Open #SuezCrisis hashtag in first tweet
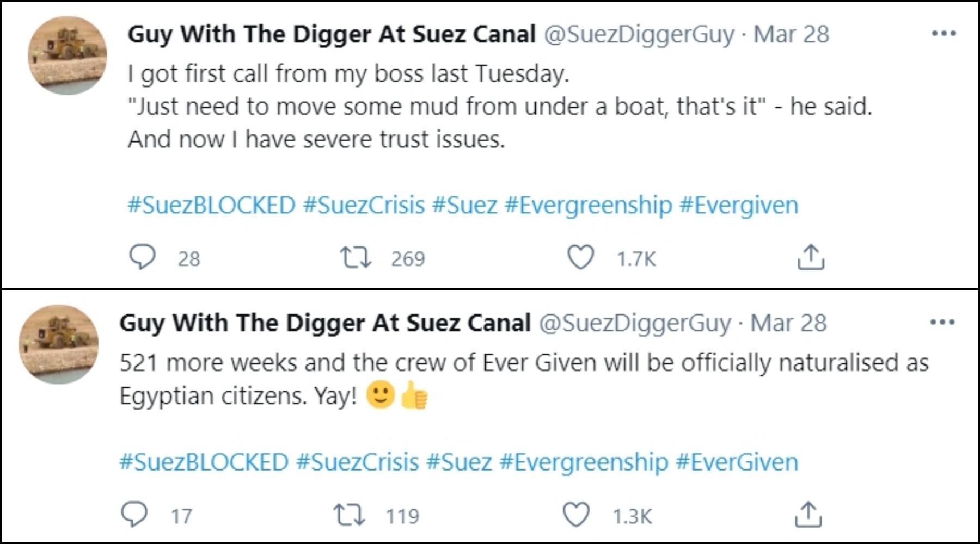The height and width of the screenshot is (544, 980). coord(364,206)
